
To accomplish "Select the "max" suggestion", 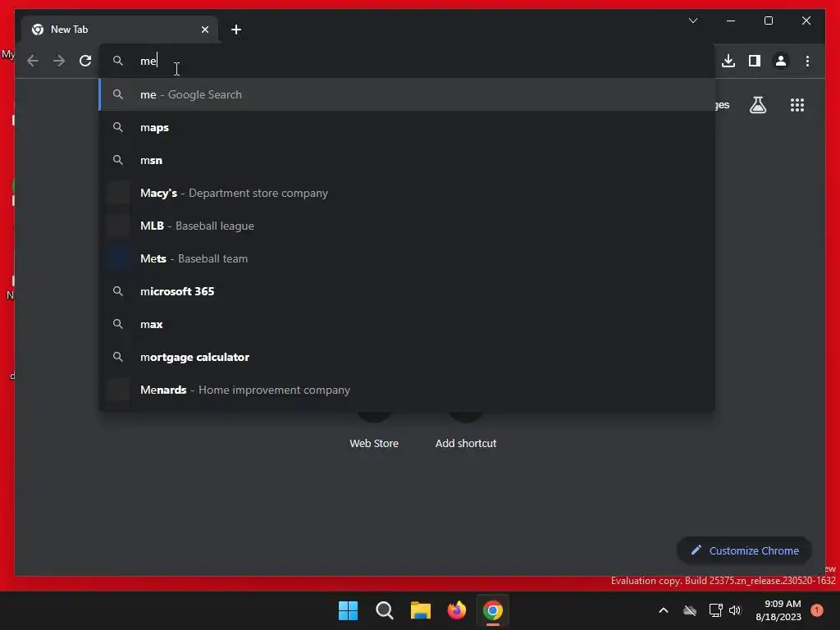I will tap(407, 324).
